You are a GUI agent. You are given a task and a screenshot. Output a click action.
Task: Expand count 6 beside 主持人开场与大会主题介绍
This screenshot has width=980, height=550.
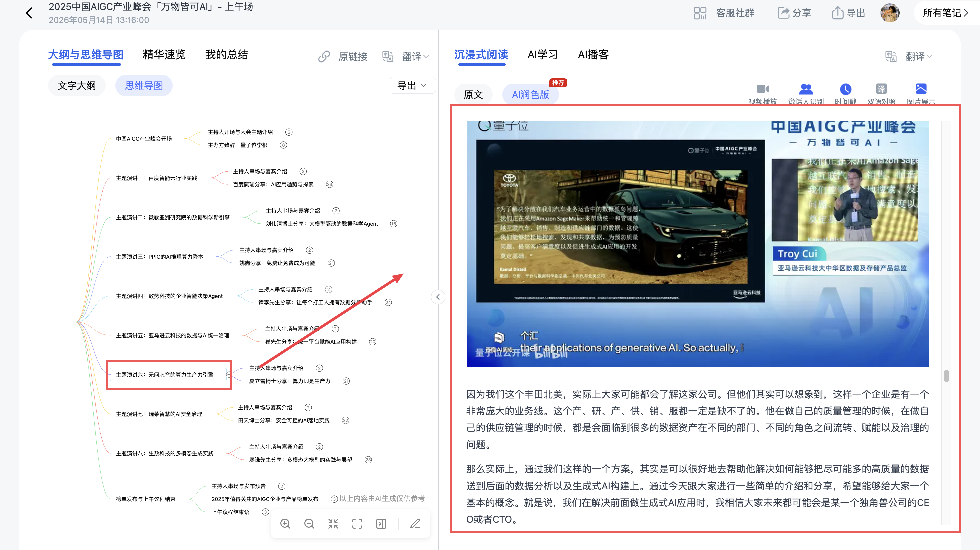click(x=289, y=132)
